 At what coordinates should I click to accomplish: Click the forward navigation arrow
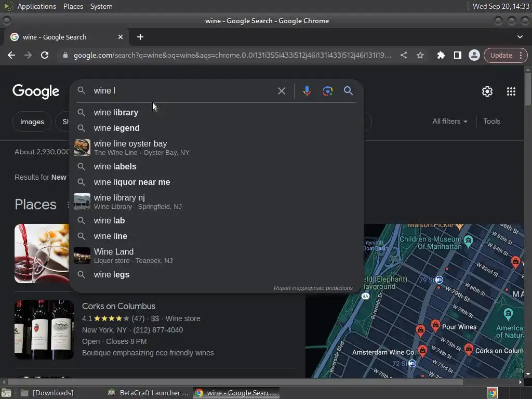[28, 55]
